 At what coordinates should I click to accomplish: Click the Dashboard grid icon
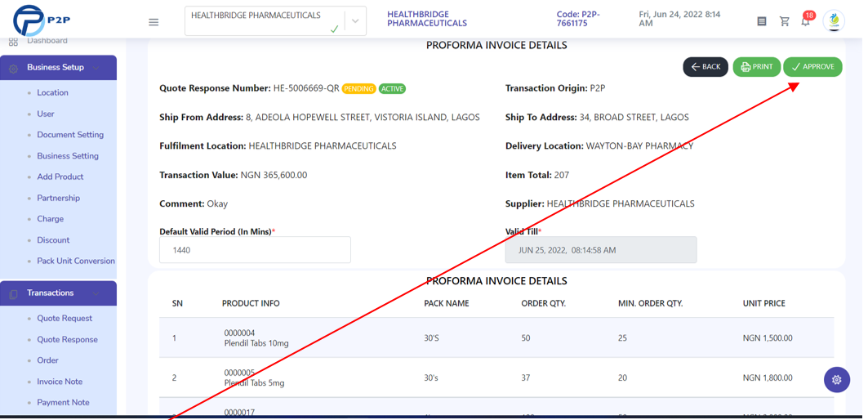pos(14,42)
